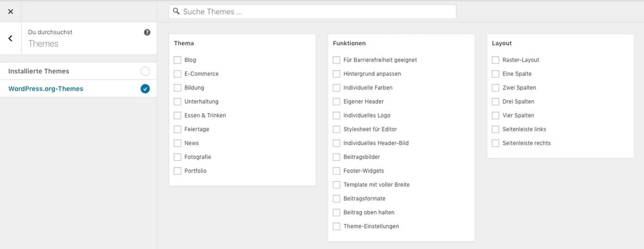Tick the Fotografie checkbox

177,157
